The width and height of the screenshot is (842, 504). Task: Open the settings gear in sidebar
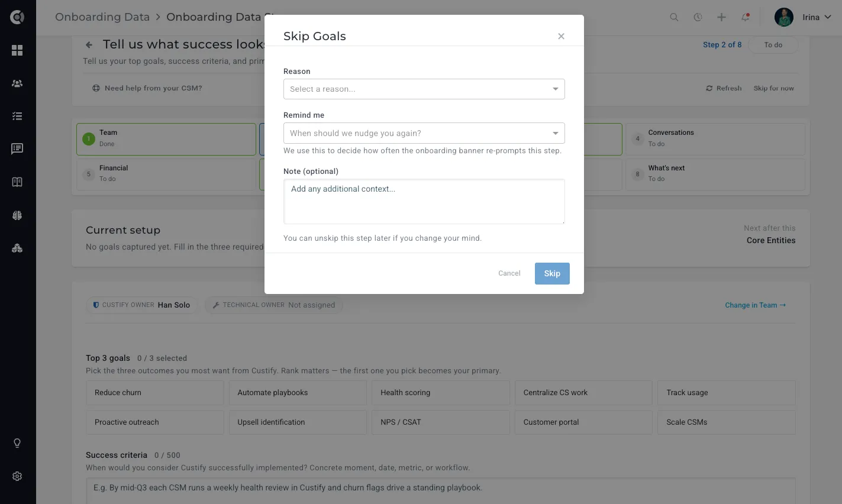[x=17, y=476]
